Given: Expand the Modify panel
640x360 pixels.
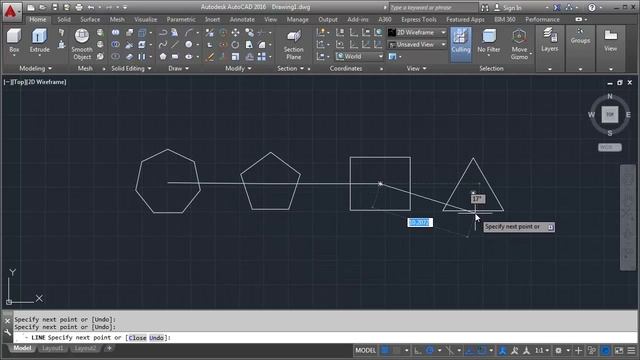Looking at the screenshot, I should pyautogui.click(x=238, y=68).
